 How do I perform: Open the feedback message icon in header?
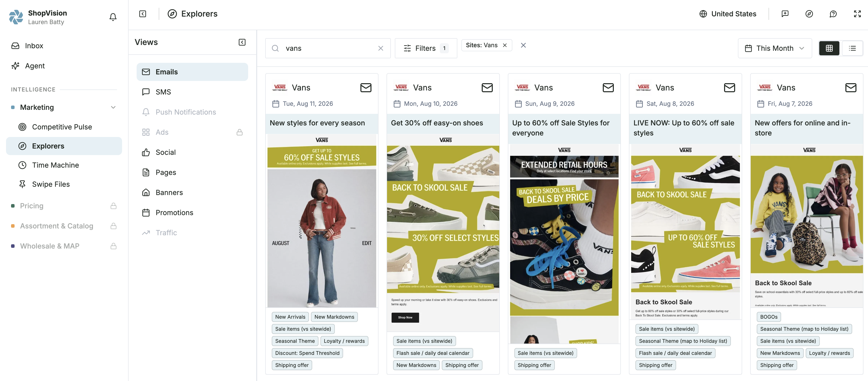coord(785,14)
